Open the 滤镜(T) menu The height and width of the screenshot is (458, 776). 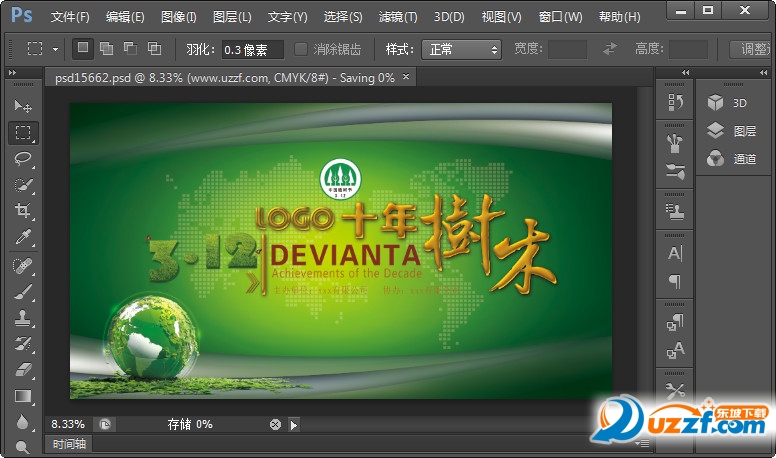pos(397,17)
